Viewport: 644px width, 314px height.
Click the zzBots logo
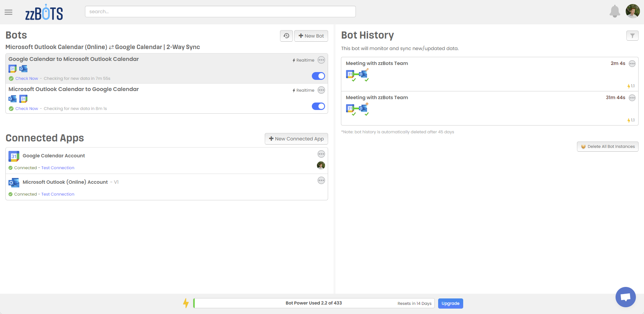[x=44, y=13]
